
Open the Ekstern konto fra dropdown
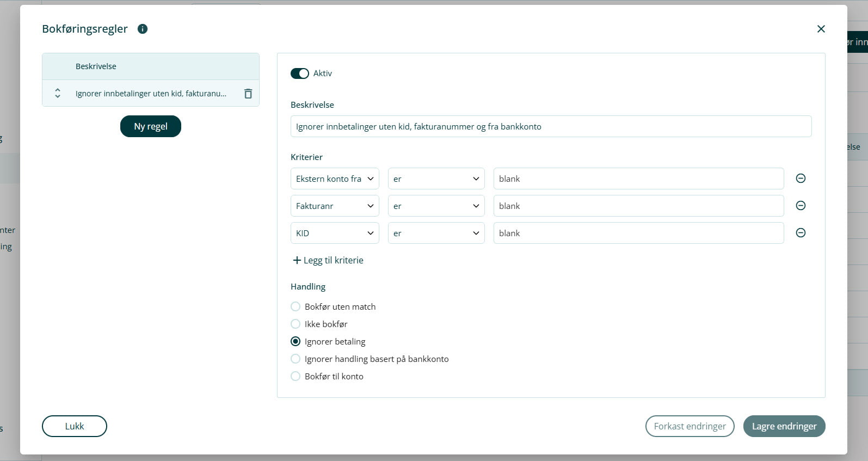(335, 179)
